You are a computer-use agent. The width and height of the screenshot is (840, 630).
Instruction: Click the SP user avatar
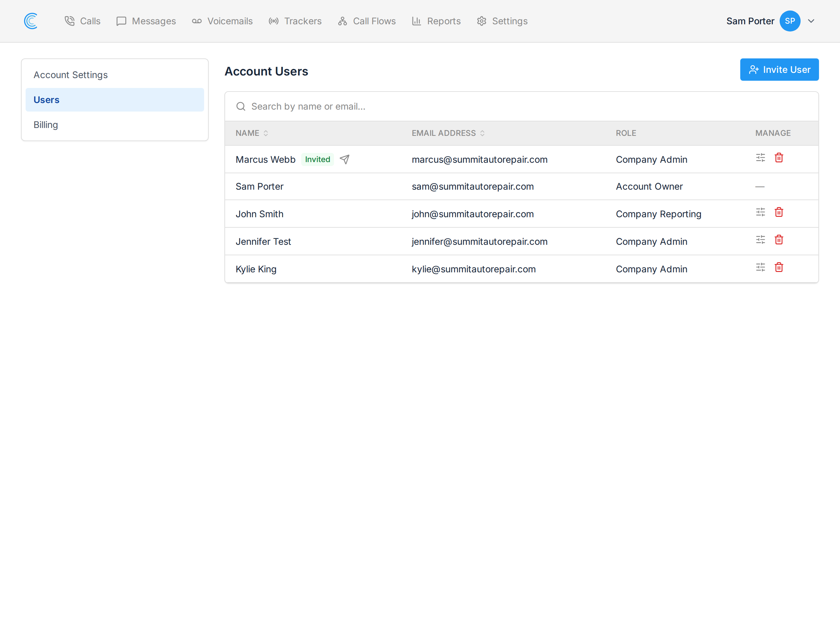coord(790,21)
